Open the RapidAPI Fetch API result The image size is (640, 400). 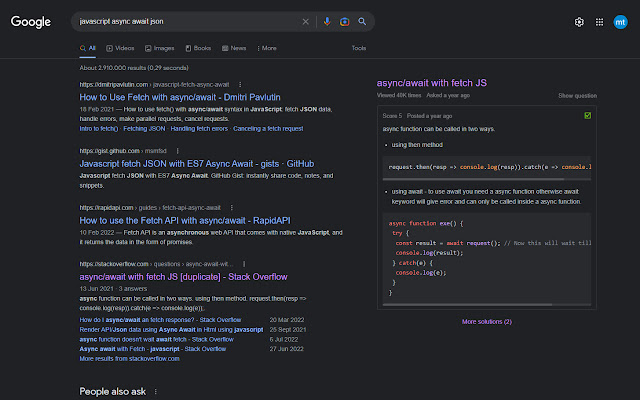185,220
